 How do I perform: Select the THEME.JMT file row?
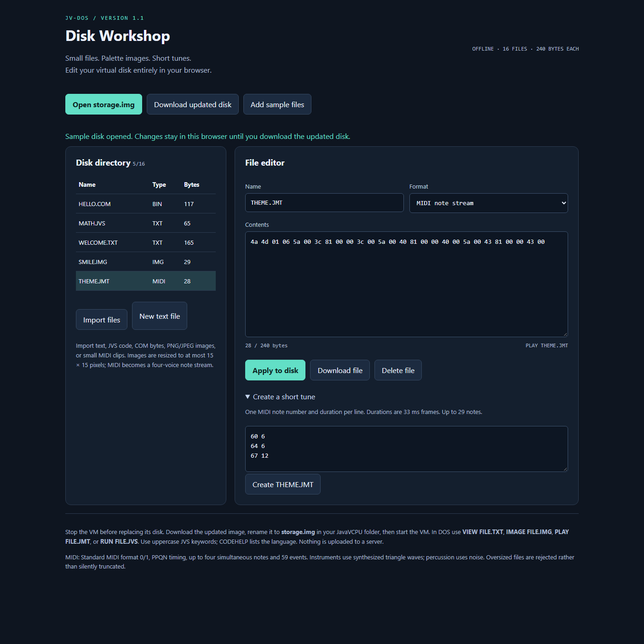(146, 281)
